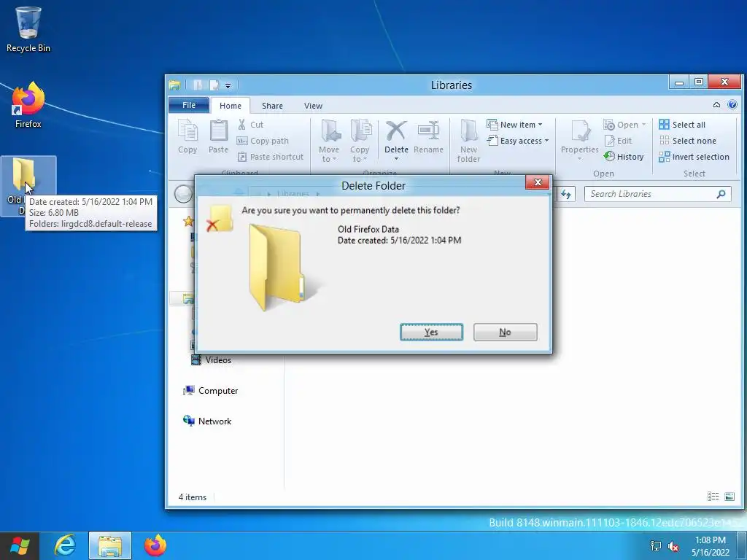Open the Quick Access Toolbar customize arrow
Viewport: 747px width, 560px height.
click(228, 86)
